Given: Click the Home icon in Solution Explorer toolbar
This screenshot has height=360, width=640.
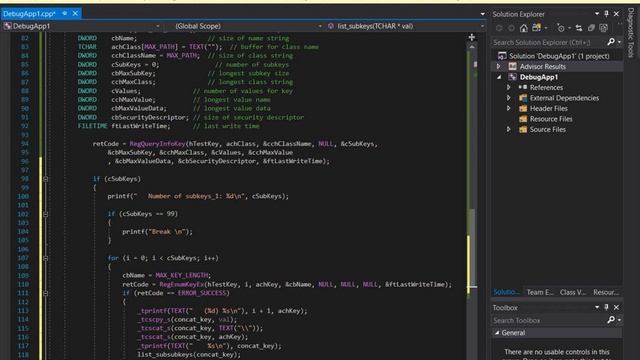Looking at the screenshot, I should 524,28.
